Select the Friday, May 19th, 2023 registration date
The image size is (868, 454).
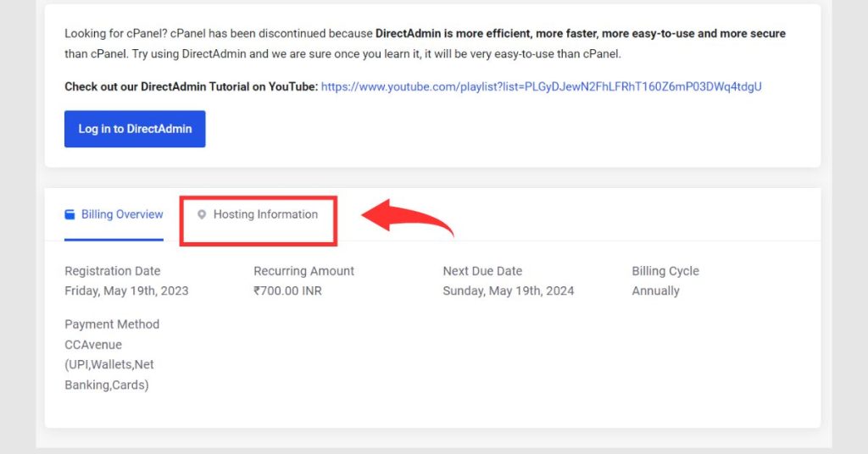pos(126,291)
